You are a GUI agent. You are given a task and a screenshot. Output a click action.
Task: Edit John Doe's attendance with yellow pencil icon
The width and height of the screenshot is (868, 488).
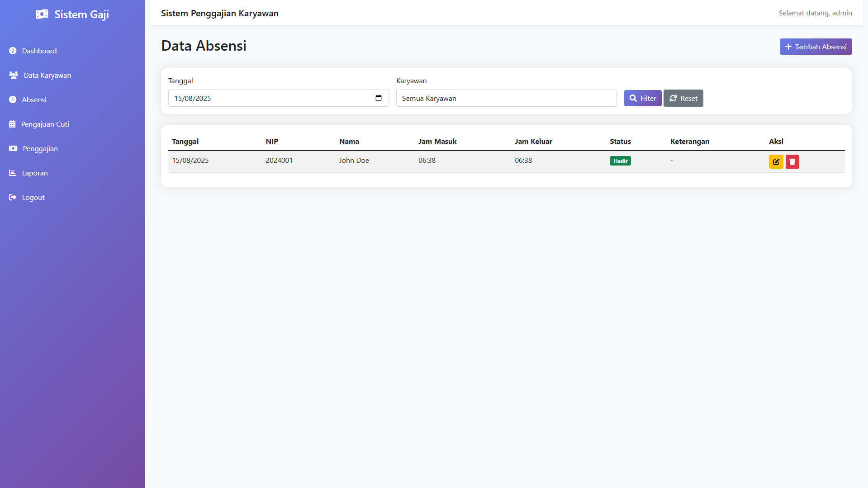(776, 161)
